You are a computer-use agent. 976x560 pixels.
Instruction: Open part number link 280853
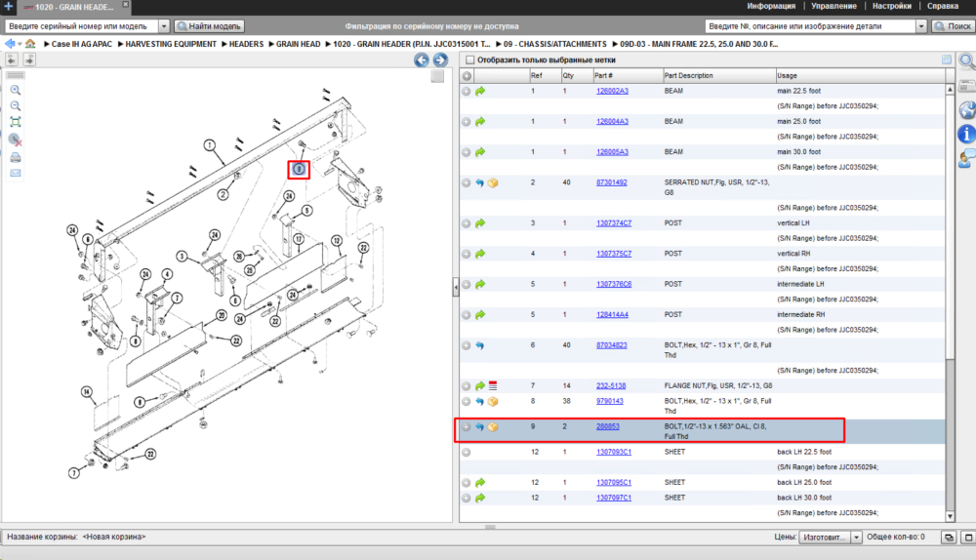pos(608,427)
